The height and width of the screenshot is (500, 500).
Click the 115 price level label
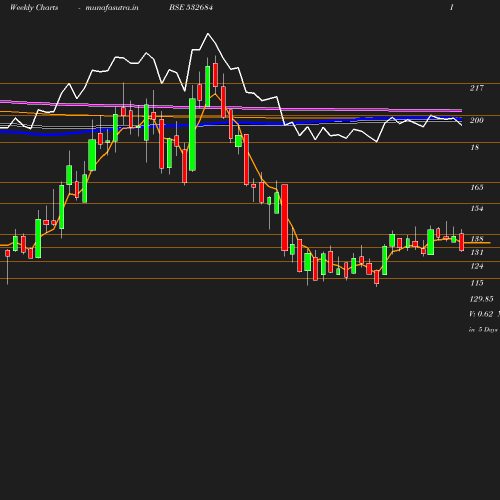[x=477, y=283]
